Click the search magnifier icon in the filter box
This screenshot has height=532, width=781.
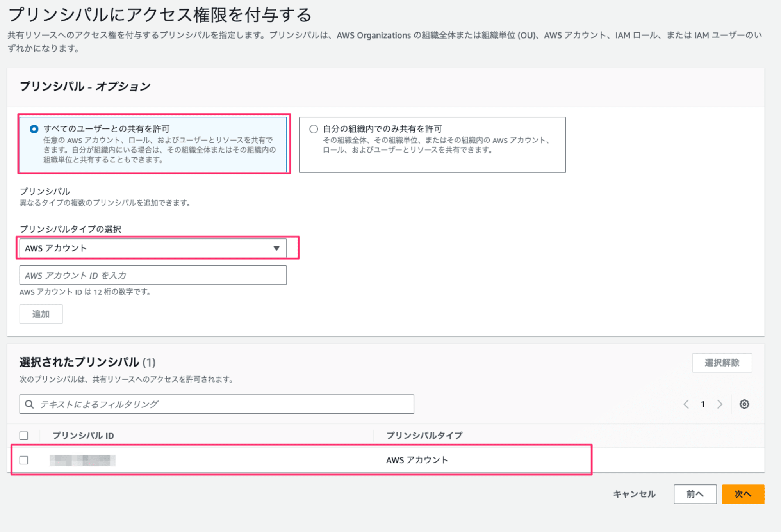point(29,404)
